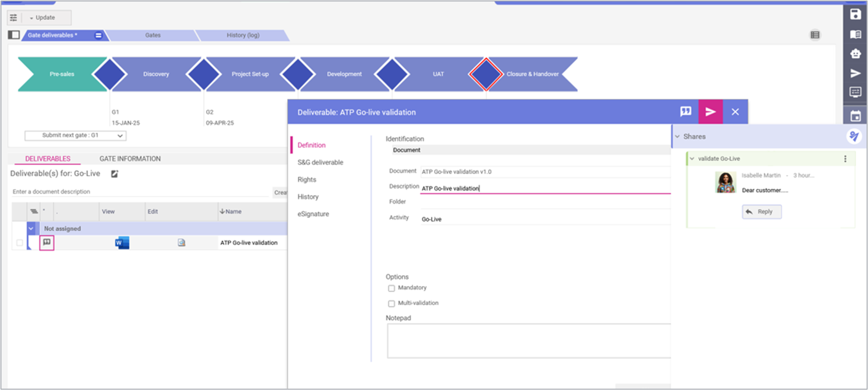This screenshot has height=390, width=868.
Task: Click Isabelle Martin's avatar picture
Action: (x=725, y=182)
